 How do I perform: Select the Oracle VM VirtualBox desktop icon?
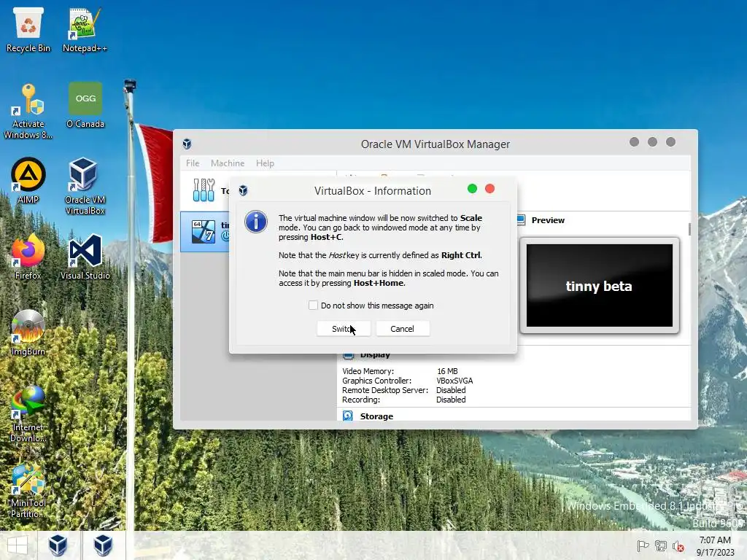85,186
